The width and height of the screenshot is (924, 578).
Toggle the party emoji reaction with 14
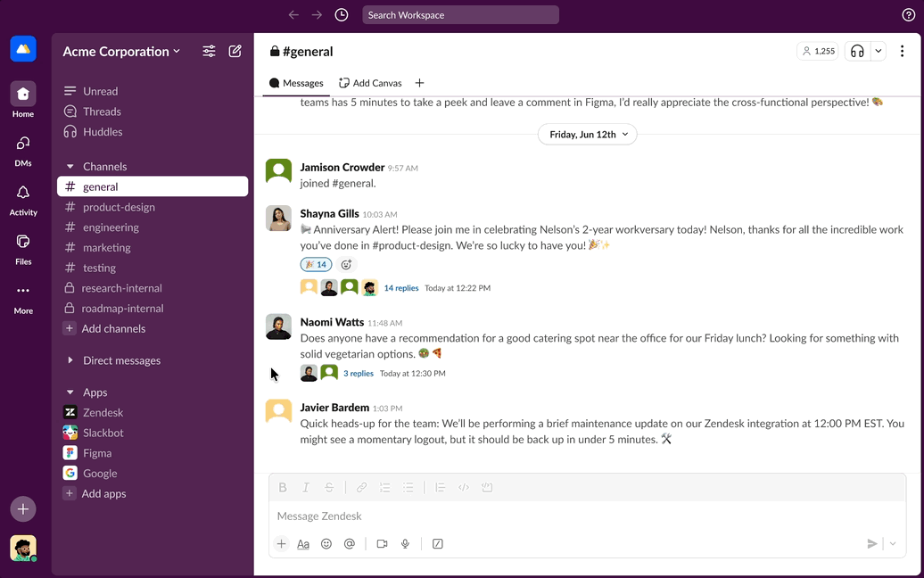pos(316,265)
